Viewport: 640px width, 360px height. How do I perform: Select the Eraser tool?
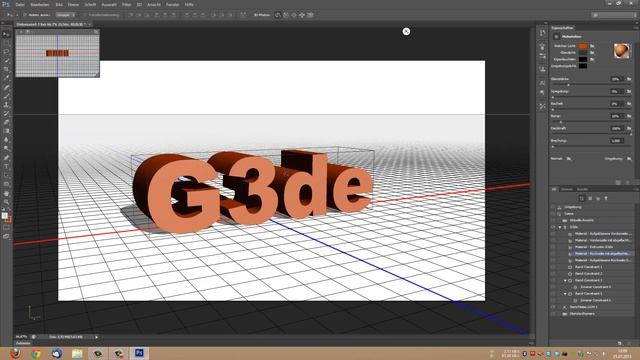(6, 122)
